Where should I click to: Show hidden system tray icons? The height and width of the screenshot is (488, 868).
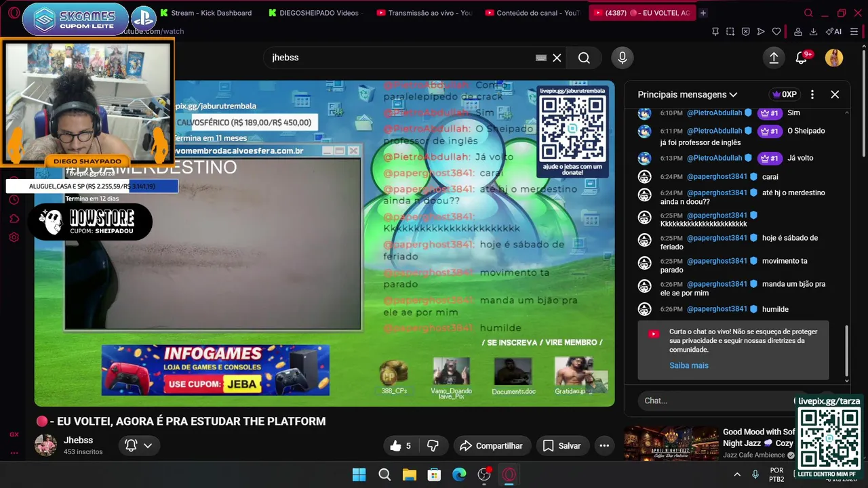737,474
